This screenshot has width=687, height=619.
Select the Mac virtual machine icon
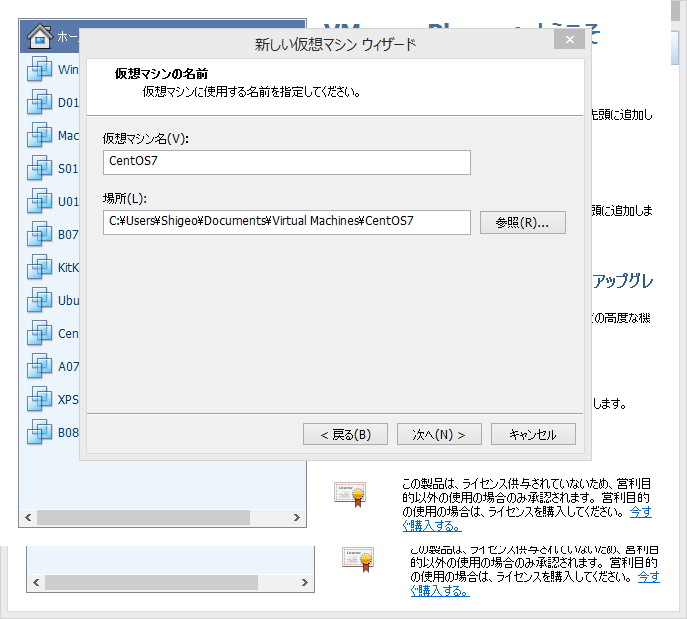click(x=39, y=135)
